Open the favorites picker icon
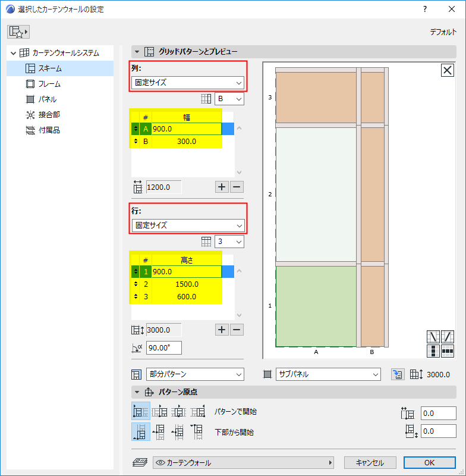The height and width of the screenshot is (476, 466). point(18,32)
